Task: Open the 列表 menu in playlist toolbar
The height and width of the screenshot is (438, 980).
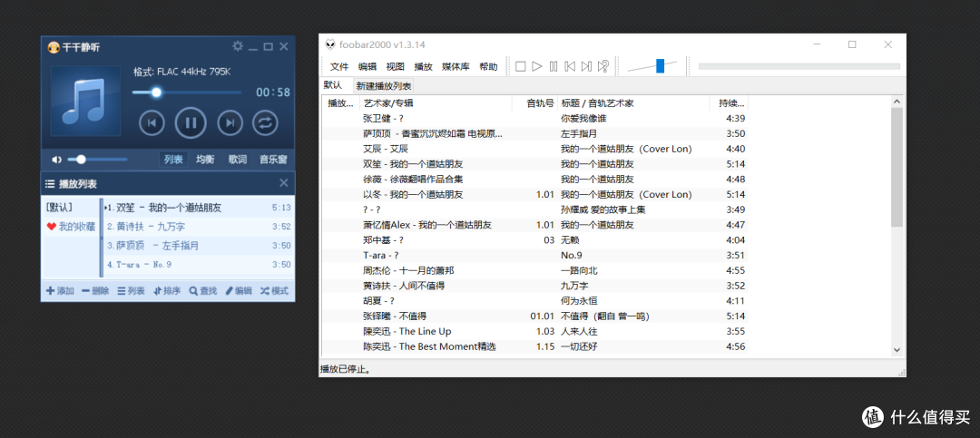Action: pos(132,291)
